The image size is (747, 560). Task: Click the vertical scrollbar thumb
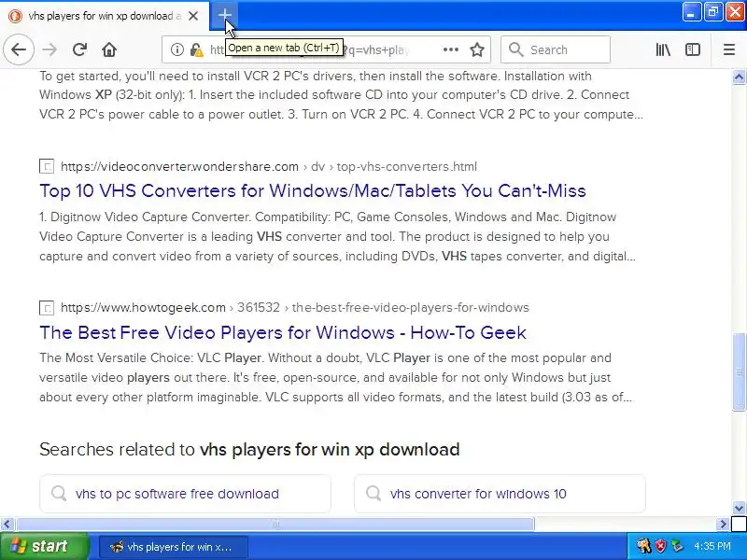739,371
